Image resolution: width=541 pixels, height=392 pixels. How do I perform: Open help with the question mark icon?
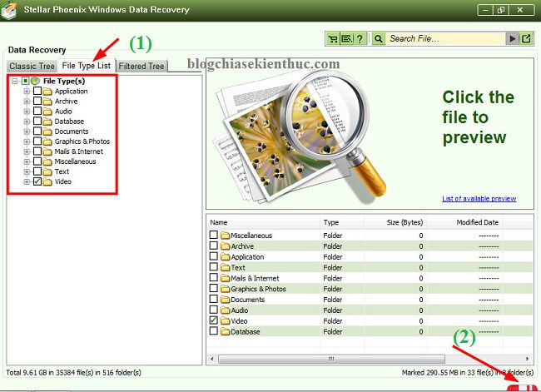pos(360,38)
